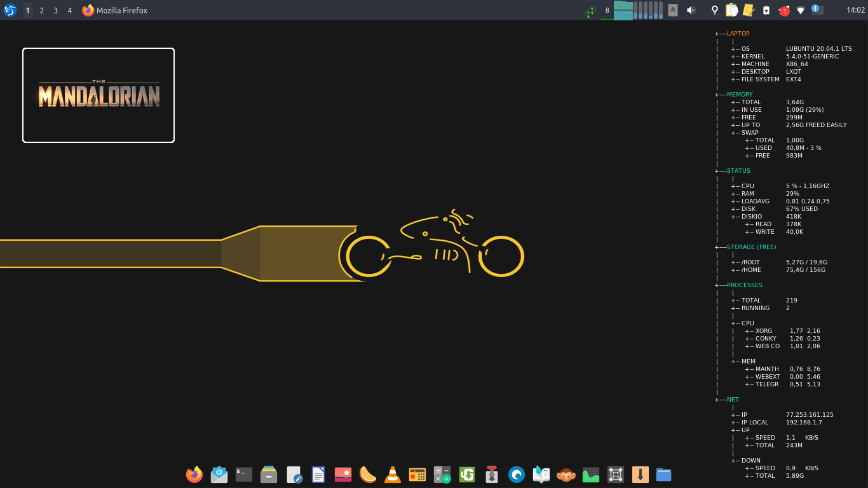Click the LUBUNTU 20.04.1 LTS value
The image size is (868, 488).
point(819,49)
